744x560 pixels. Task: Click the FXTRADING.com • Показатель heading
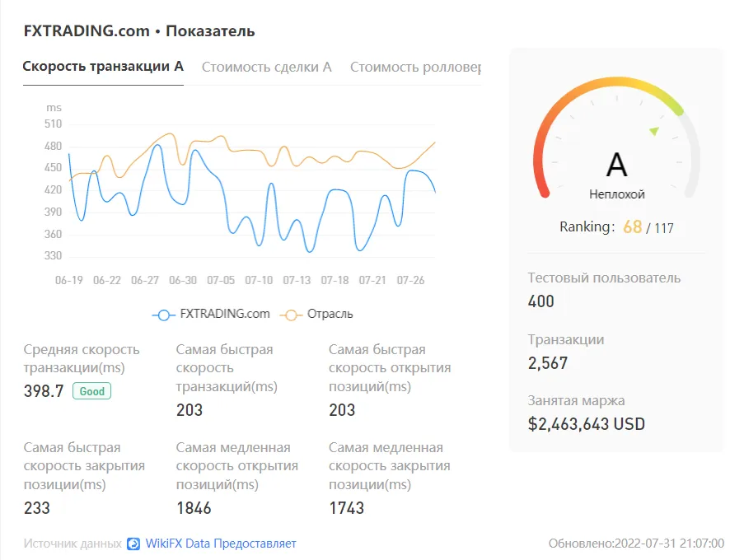tap(139, 31)
